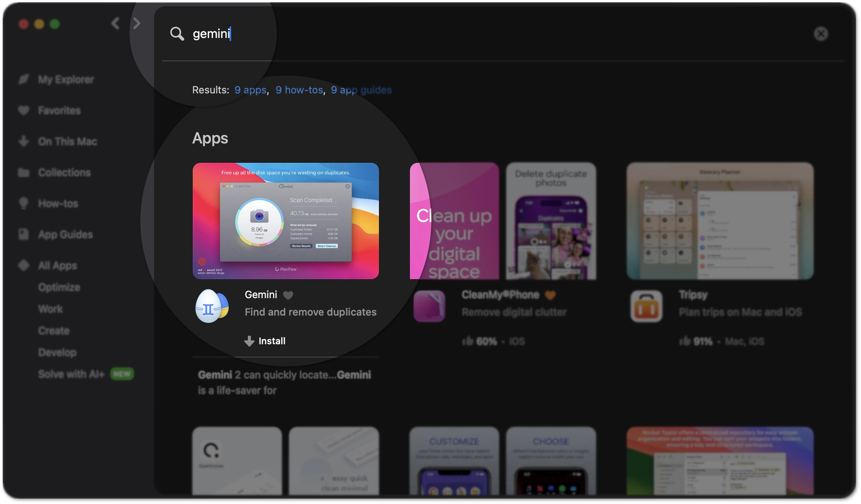Viewport: 861px width, 504px height.
Task: Expand the All Apps tree item
Action: (x=24, y=265)
